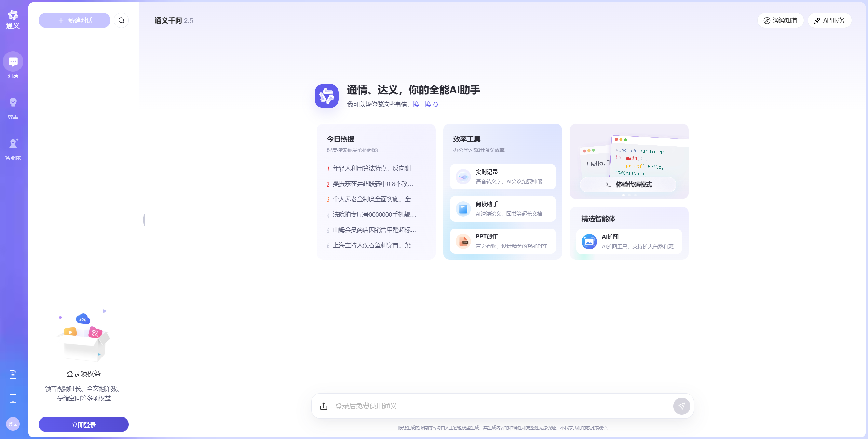The height and width of the screenshot is (439, 868).
Task: Open API服务 at top right
Action: (829, 20)
